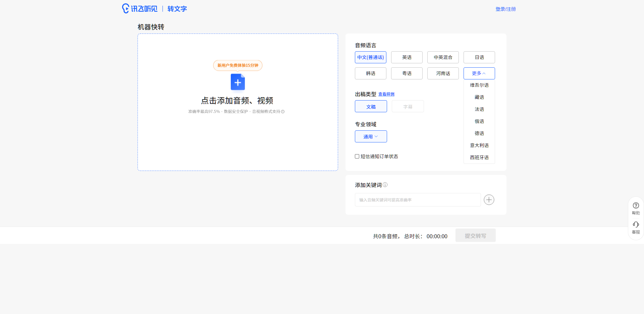Screen dimensions: 644x314
Task: Click the circular plus add-keyword button
Action: tap(489, 200)
